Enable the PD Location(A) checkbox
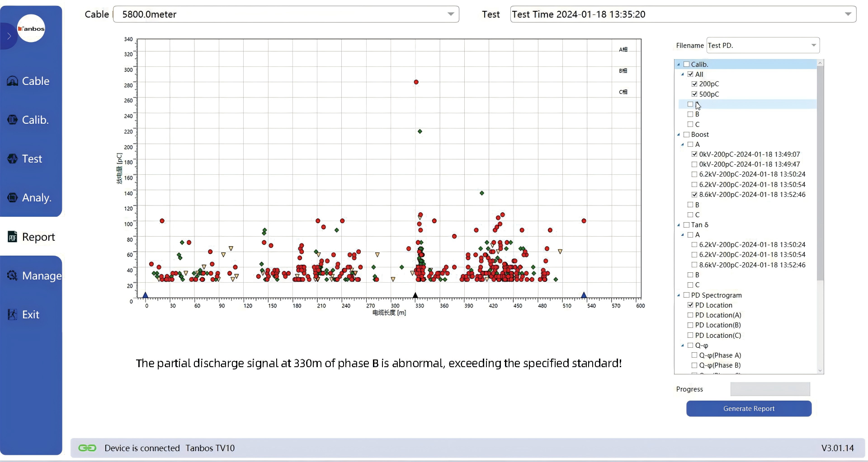The height and width of the screenshot is (462, 868). pyautogui.click(x=690, y=315)
